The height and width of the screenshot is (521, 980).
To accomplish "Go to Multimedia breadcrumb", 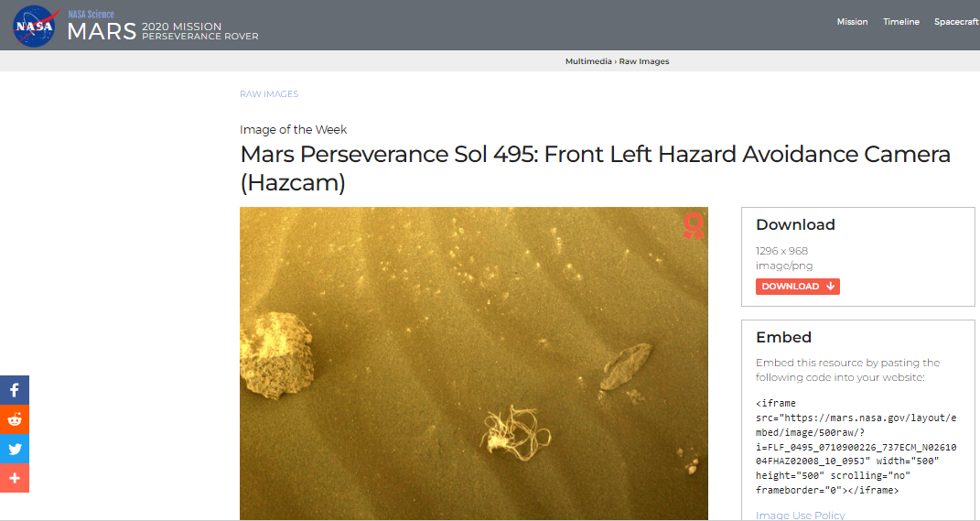I will (x=588, y=61).
